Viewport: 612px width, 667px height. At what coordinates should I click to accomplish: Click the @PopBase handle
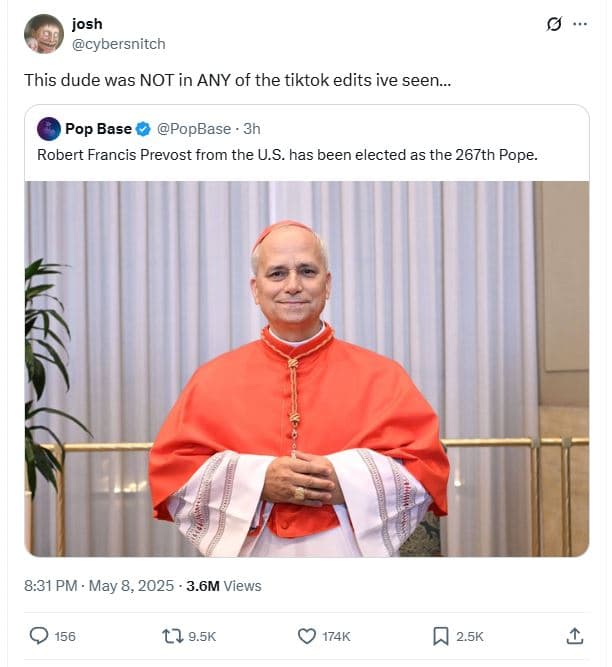click(x=194, y=129)
